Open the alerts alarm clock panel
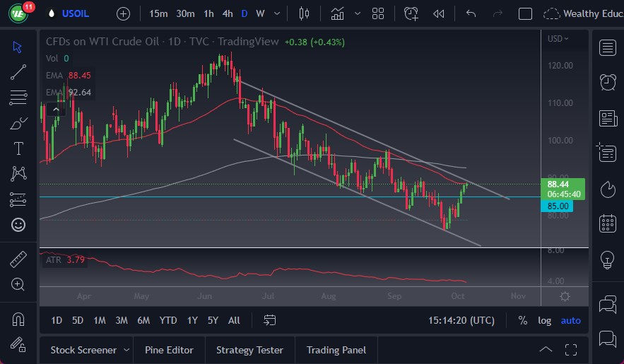 607,82
